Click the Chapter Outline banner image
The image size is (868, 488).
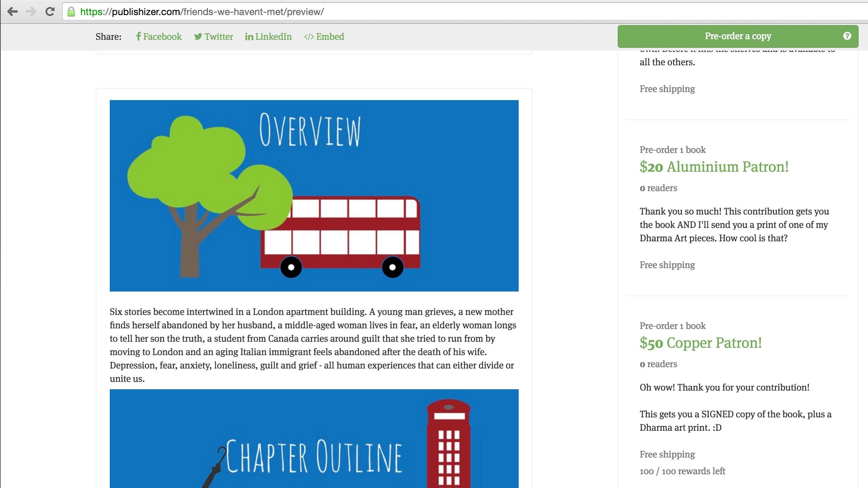(x=314, y=438)
